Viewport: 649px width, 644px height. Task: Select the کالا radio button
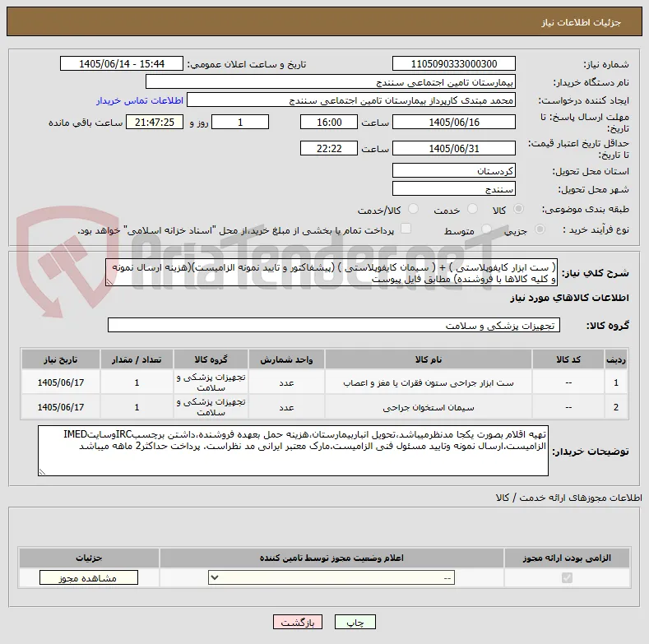point(518,209)
